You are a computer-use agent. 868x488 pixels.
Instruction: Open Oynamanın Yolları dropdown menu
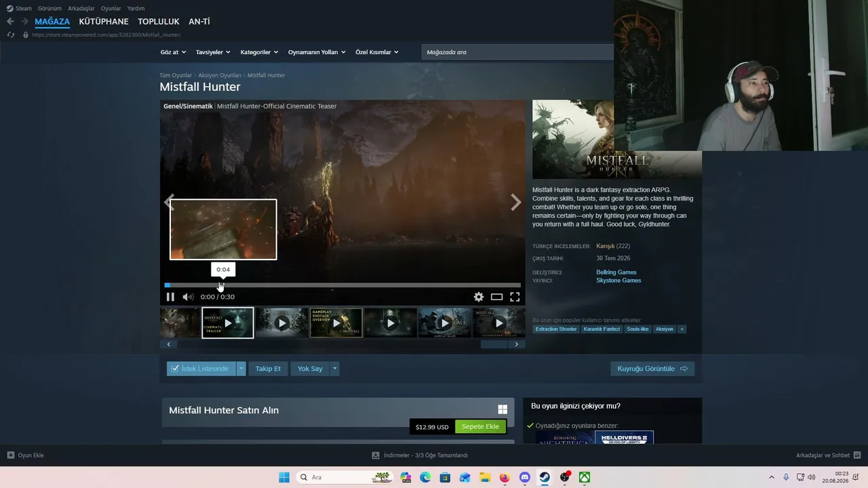point(317,52)
